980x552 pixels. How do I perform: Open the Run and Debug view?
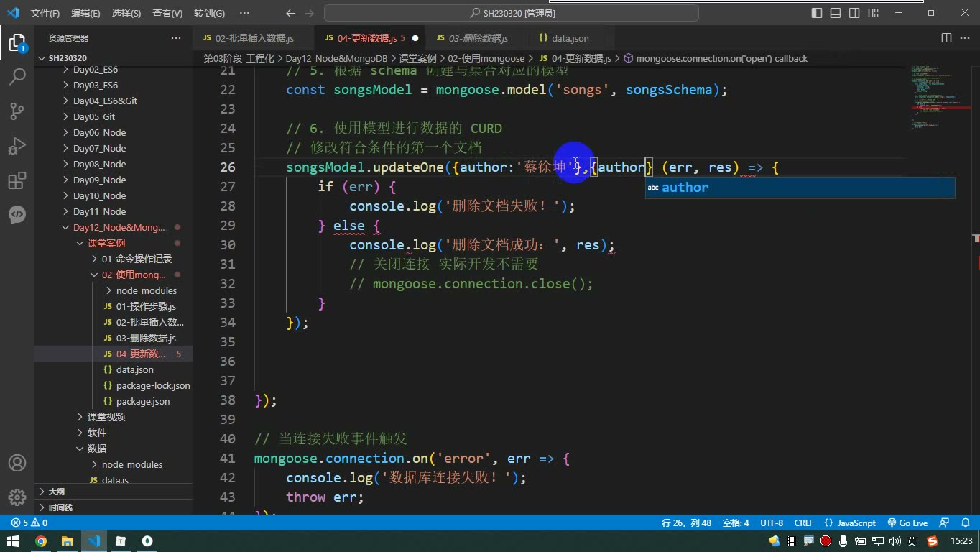17,146
